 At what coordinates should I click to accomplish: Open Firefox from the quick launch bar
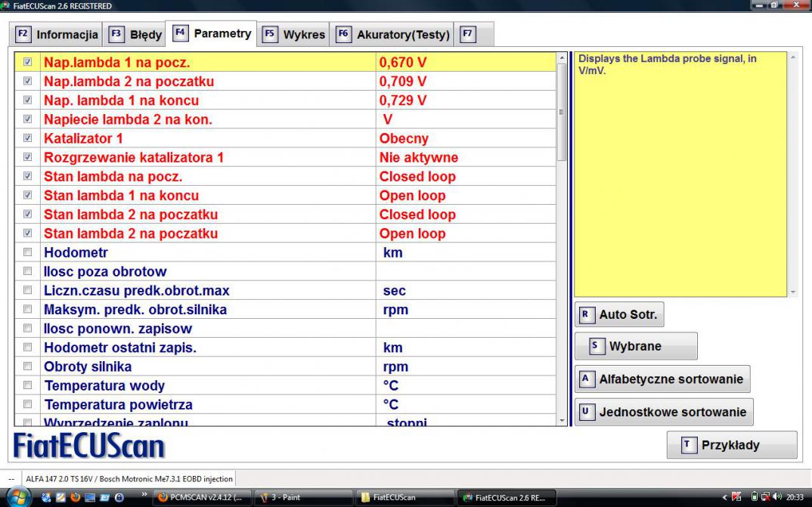tap(74, 498)
